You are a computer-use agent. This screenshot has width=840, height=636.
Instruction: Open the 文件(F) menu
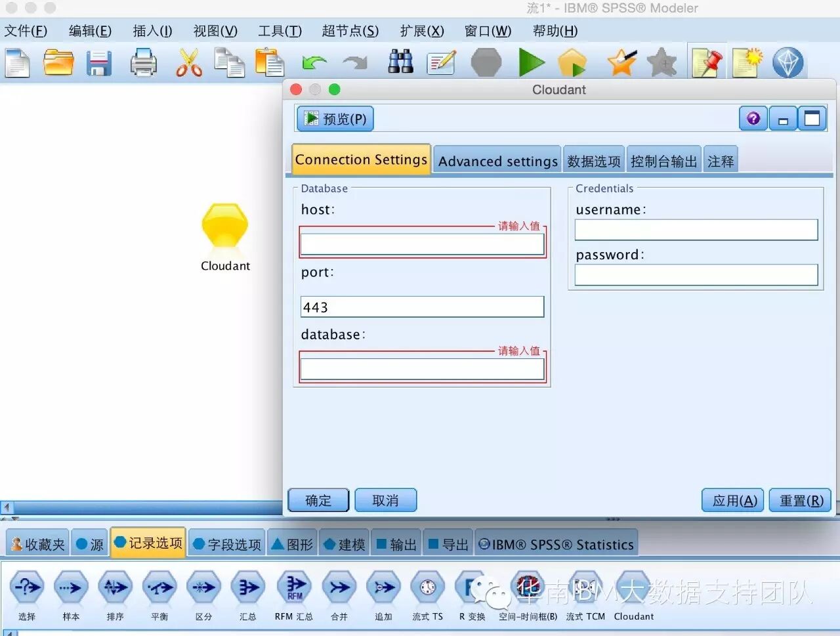pos(26,31)
